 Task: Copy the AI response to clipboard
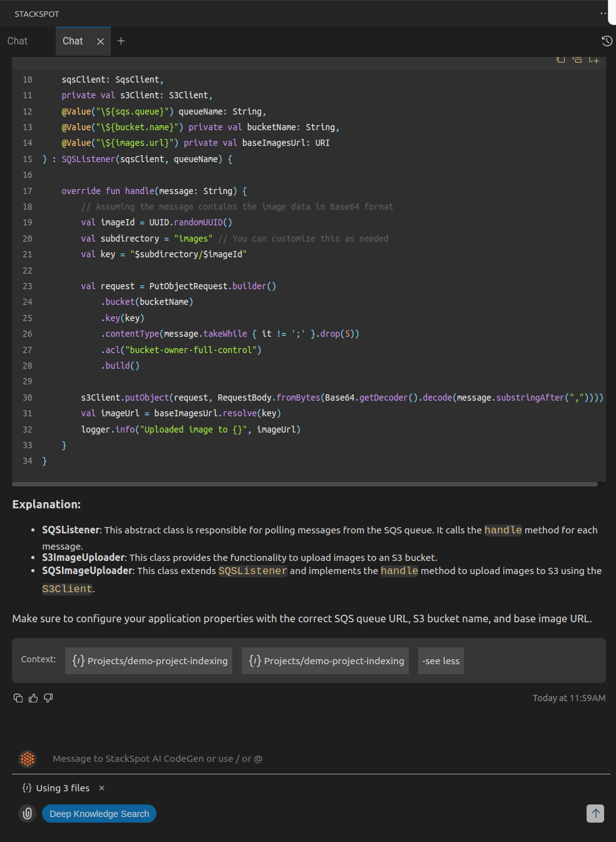(x=18, y=698)
